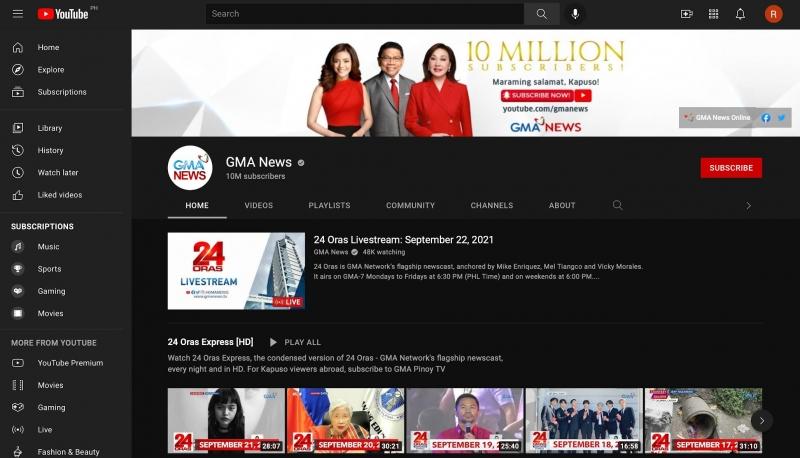800x458 pixels.
Task: Click the Gaming icon under Subscriptions
Action: click(18, 291)
